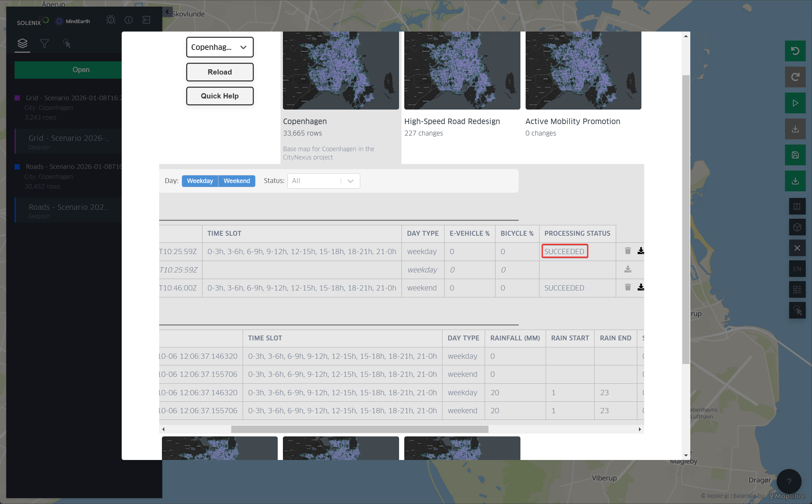Collapse the side panel arrow
The height and width of the screenshot is (504, 812).
point(167,12)
